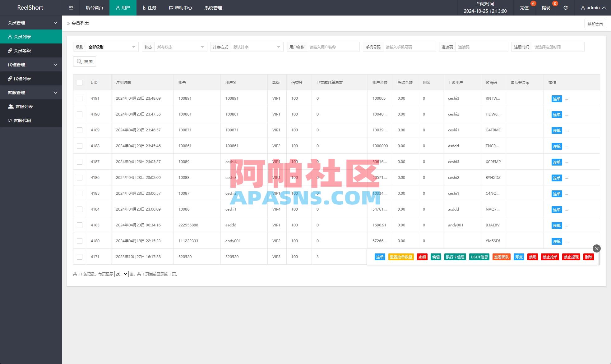Click the 添加会员 button
Image resolution: width=611 pixels, height=364 pixels.
click(595, 23)
